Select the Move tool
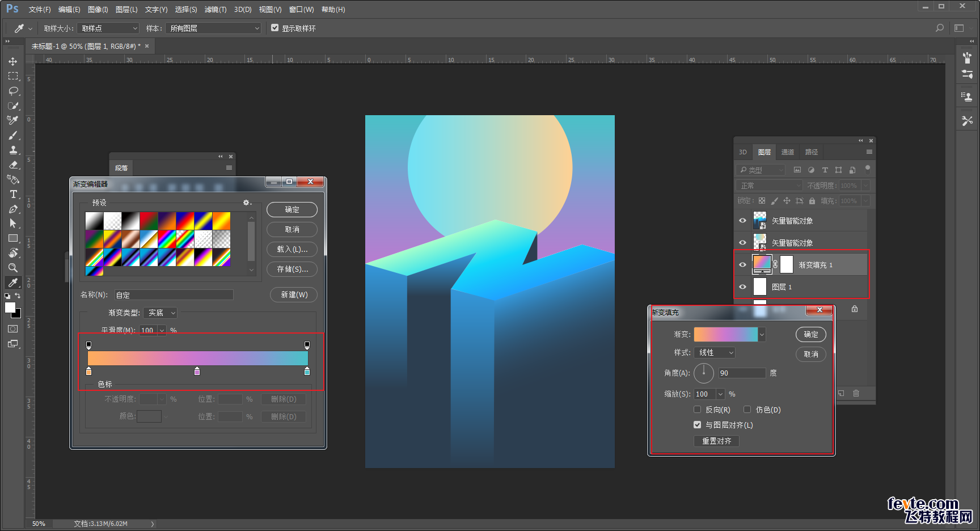 pyautogui.click(x=13, y=61)
